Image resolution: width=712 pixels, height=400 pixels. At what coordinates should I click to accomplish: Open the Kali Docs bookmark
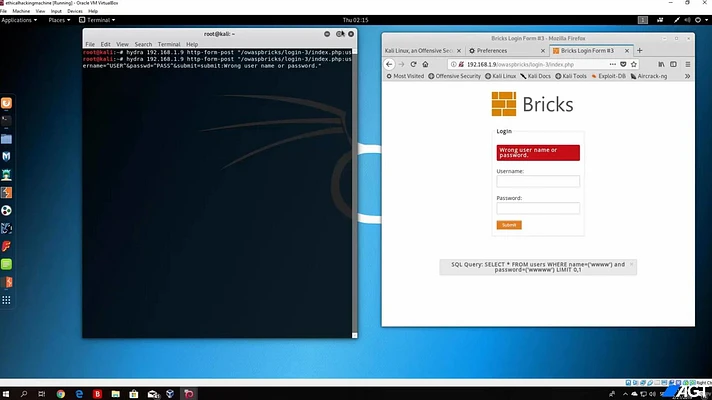point(535,76)
